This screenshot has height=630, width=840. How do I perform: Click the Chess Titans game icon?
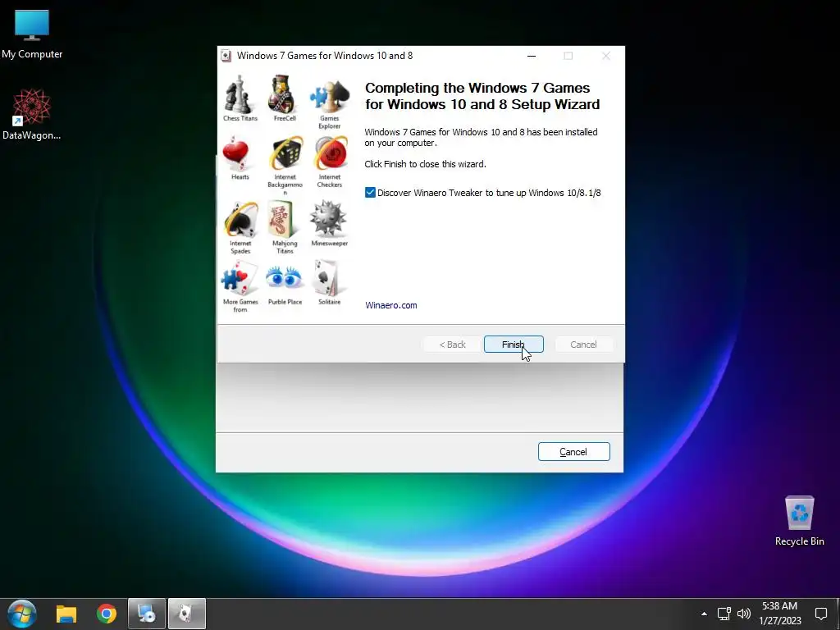coord(240,94)
